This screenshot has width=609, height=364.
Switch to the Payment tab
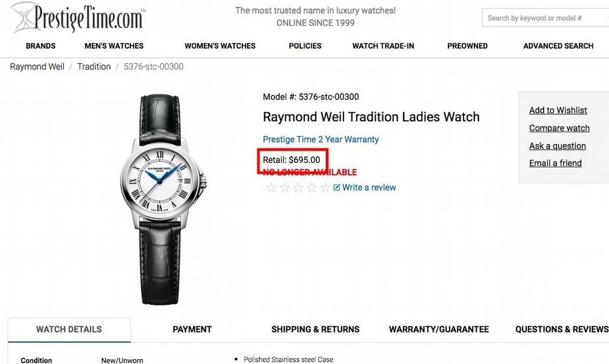tap(192, 329)
